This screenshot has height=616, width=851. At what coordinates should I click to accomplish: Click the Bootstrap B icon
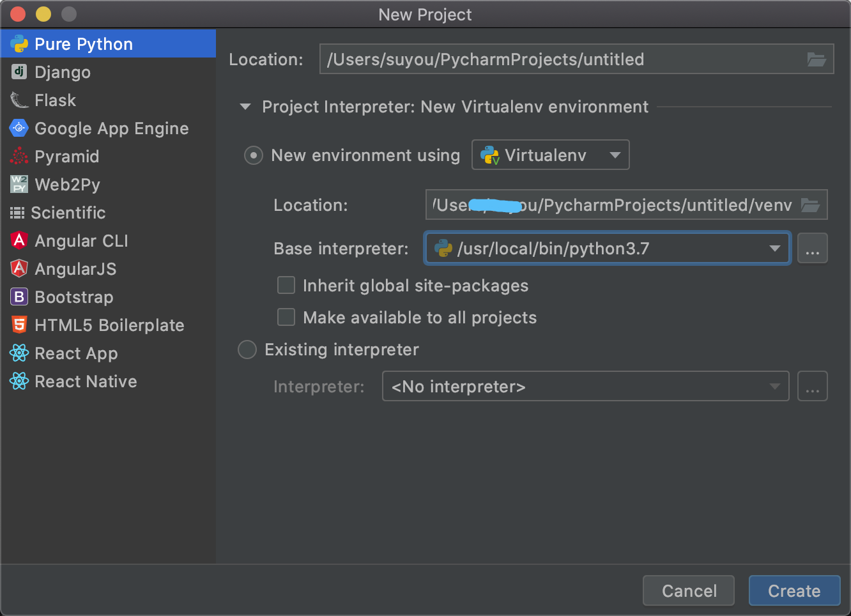(19, 296)
